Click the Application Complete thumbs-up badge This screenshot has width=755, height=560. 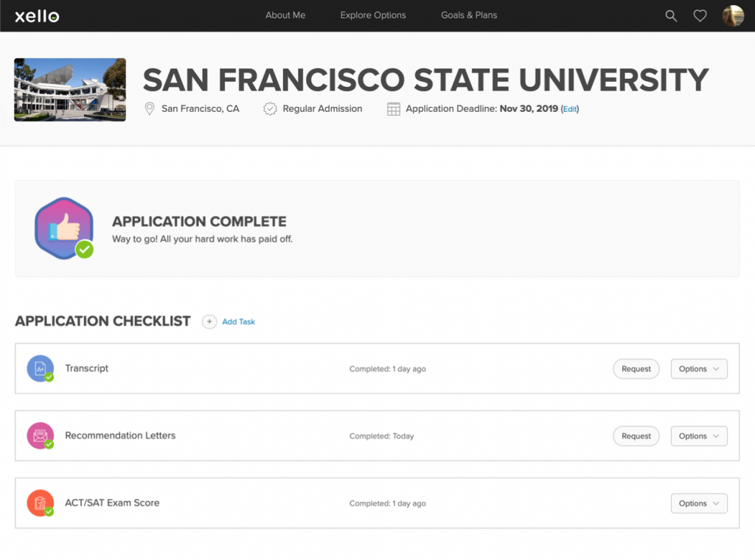[63, 227]
